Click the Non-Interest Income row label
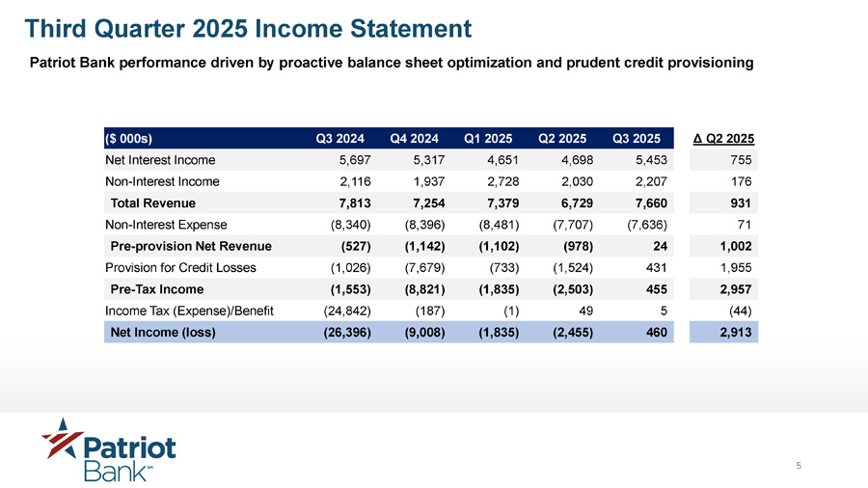Image resolution: width=868 pixels, height=488 pixels. tap(162, 181)
